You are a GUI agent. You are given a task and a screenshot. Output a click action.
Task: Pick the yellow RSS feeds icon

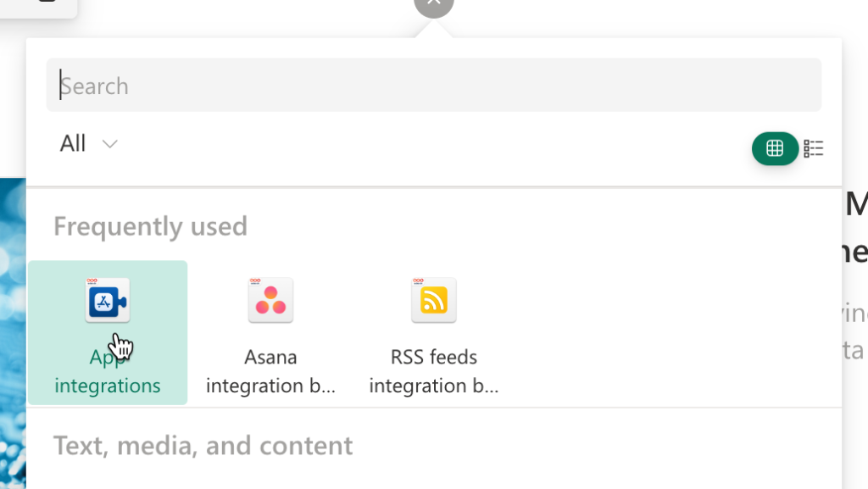[433, 300]
